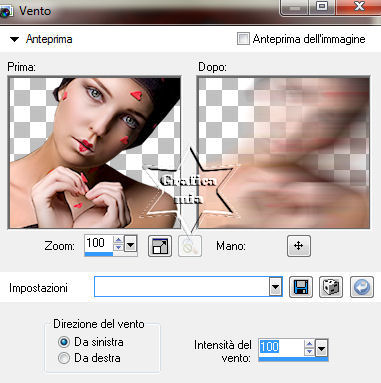
Task: Enable the Anteprima dell'immagine checkbox
Action: pos(243,39)
